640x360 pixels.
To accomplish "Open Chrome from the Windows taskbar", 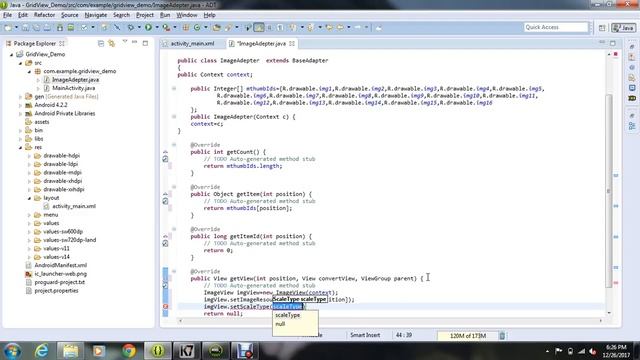I will (129, 351).
